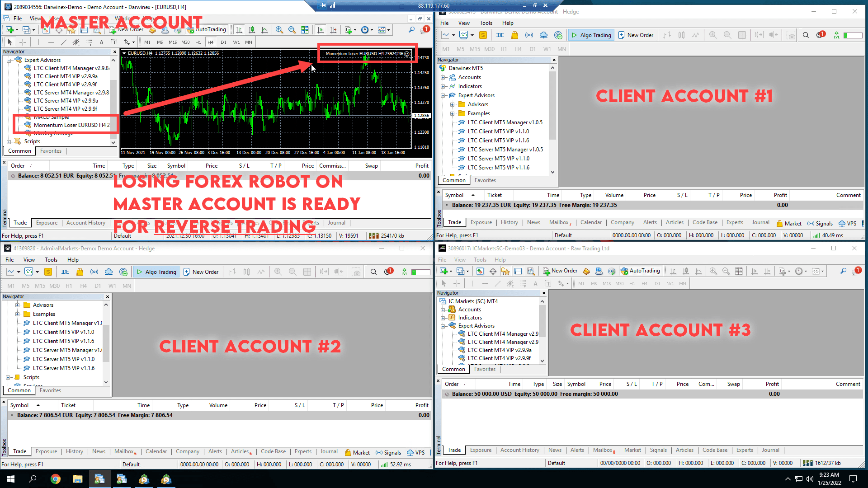This screenshot has height=488, width=868.
Task: Open Signals broadcast icon in Darwinex MT5 toolbar
Action: pyautogui.click(x=529, y=35)
